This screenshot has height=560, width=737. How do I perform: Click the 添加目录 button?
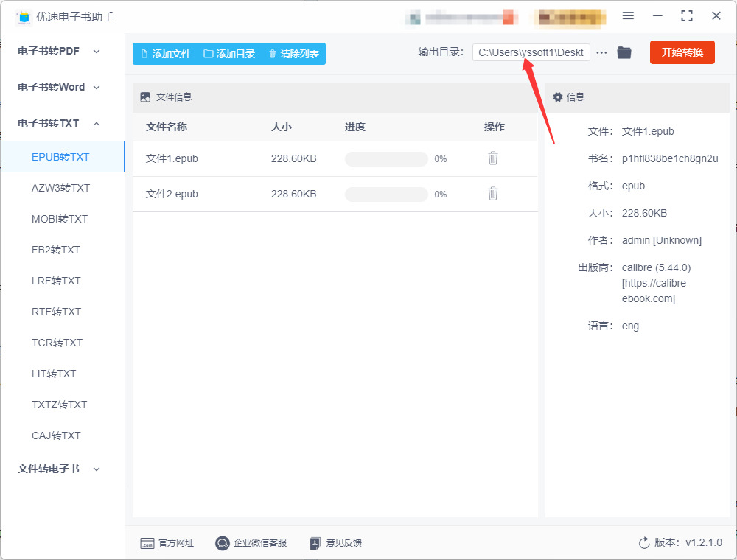point(229,54)
